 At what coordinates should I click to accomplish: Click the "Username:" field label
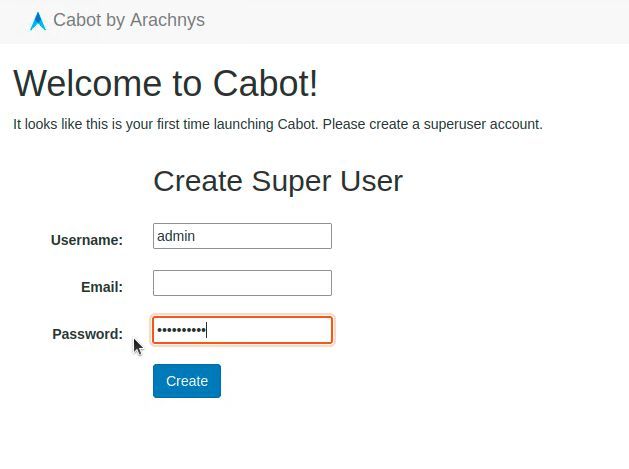[x=86, y=240]
